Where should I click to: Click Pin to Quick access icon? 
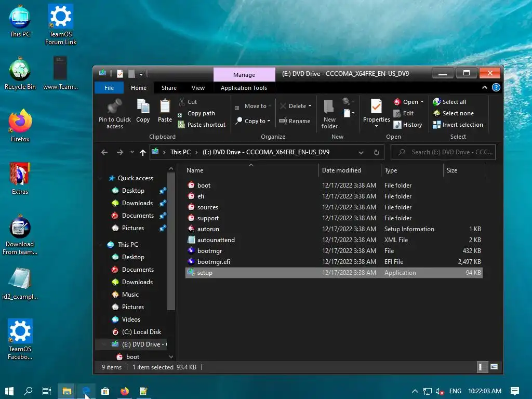click(x=115, y=107)
